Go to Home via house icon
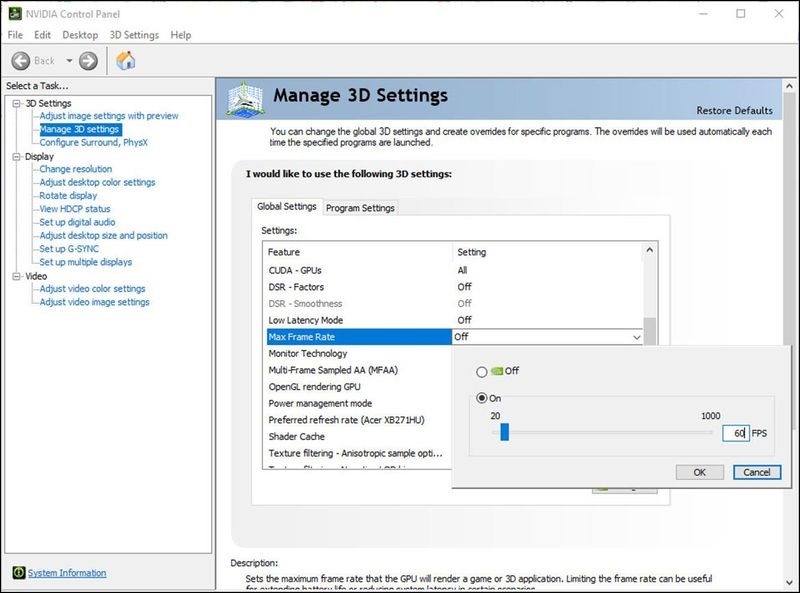This screenshot has width=800, height=593. 126,61
